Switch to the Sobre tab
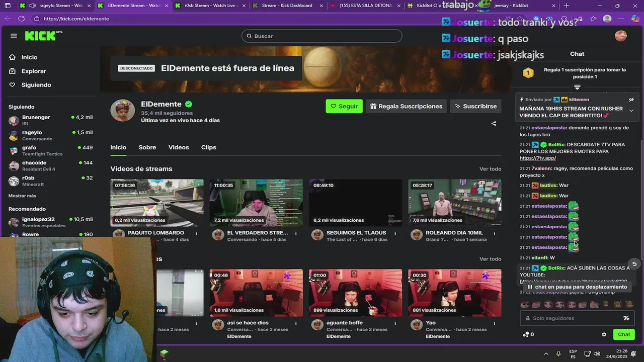Screen dimensions: 644x362 [147, 147]
